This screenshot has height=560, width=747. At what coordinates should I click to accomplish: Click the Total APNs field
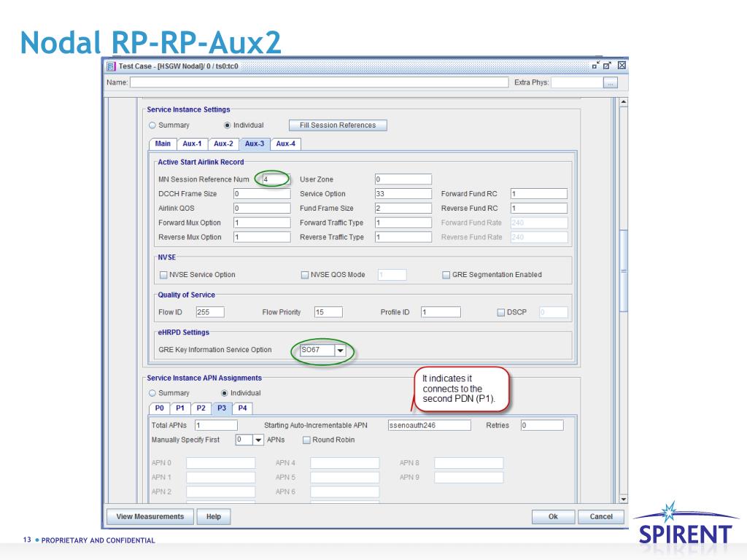point(216,425)
